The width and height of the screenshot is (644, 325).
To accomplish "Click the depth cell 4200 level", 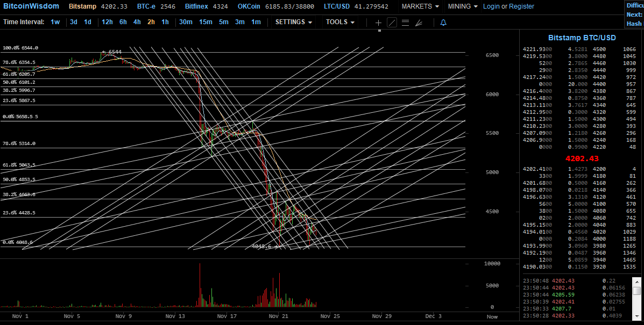I will coord(599,169).
